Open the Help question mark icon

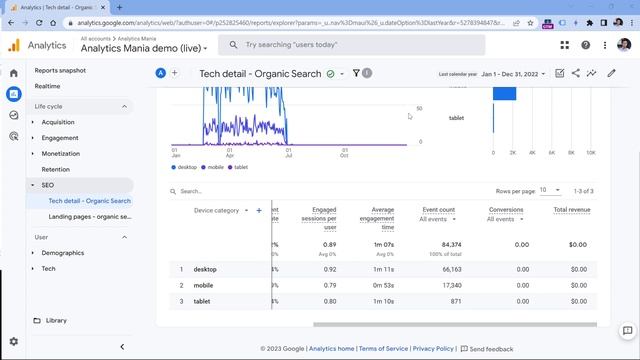coord(585,45)
